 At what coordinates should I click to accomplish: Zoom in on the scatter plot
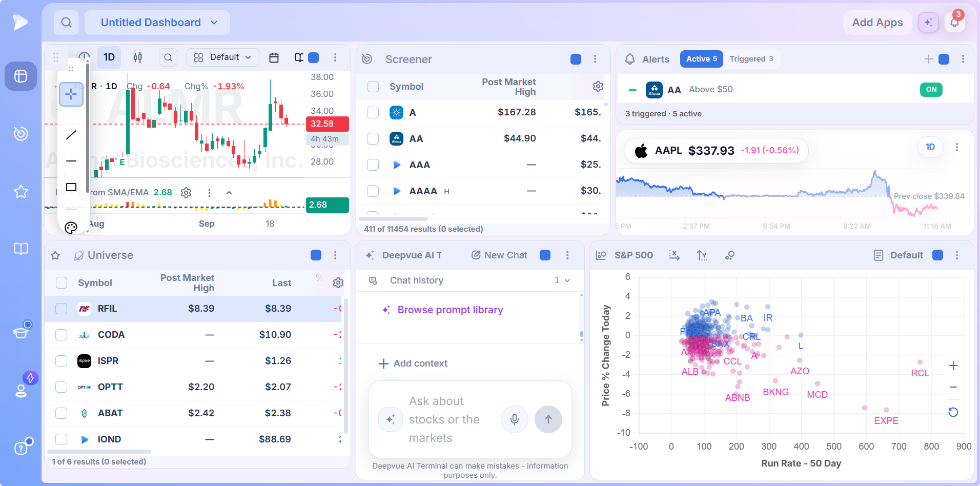(x=953, y=366)
